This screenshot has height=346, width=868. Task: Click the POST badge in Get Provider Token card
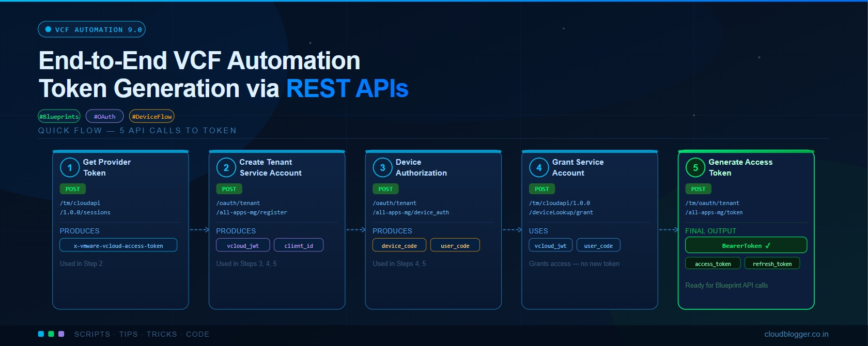(73, 189)
